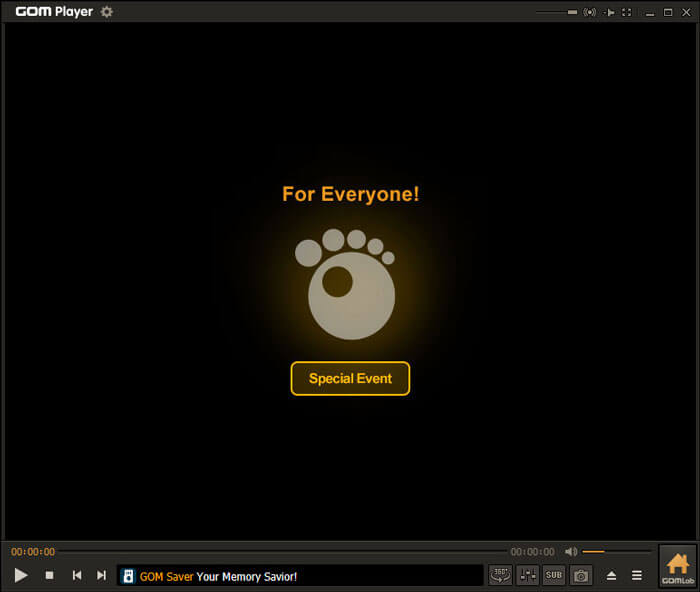Open a file with the eject icon

point(612,575)
